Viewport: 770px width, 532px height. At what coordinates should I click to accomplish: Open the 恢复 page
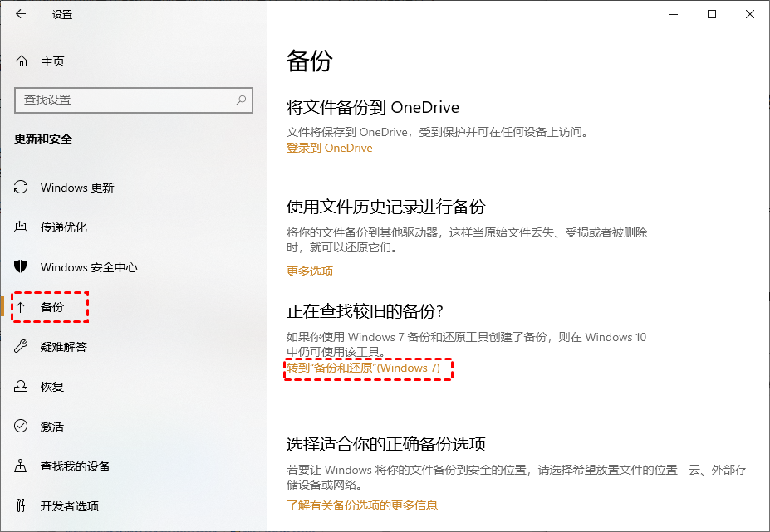click(x=52, y=387)
